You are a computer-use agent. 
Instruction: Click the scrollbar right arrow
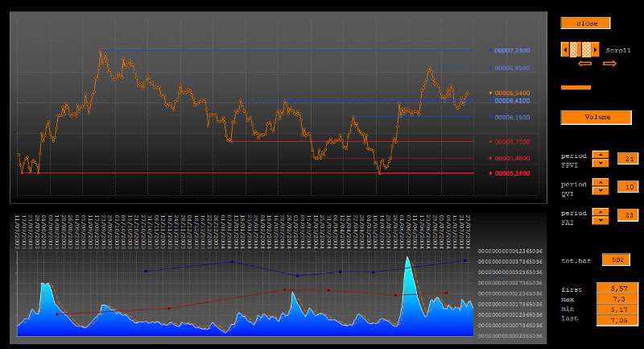pos(595,49)
